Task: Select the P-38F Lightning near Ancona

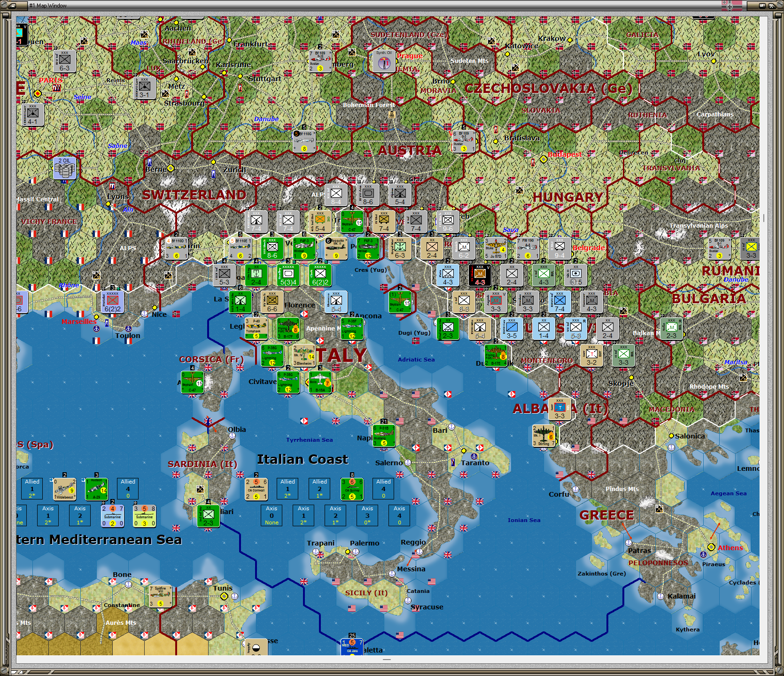Action: click(x=352, y=329)
